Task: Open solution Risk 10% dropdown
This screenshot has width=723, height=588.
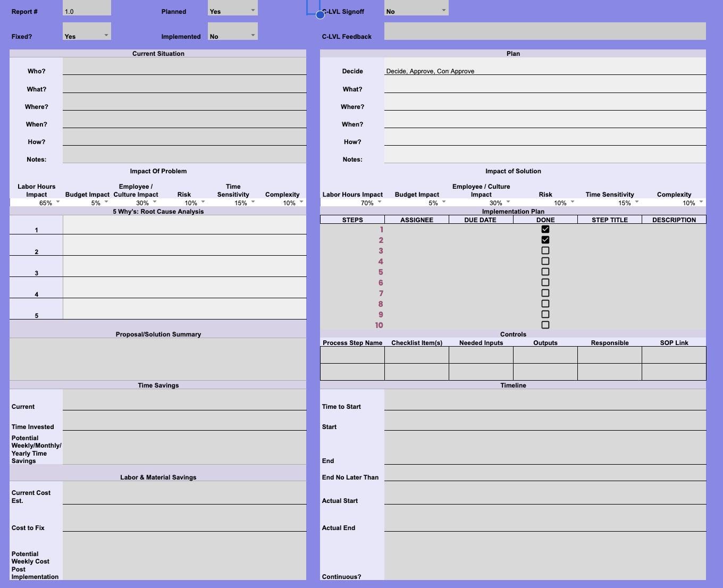Action: tap(573, 202)
